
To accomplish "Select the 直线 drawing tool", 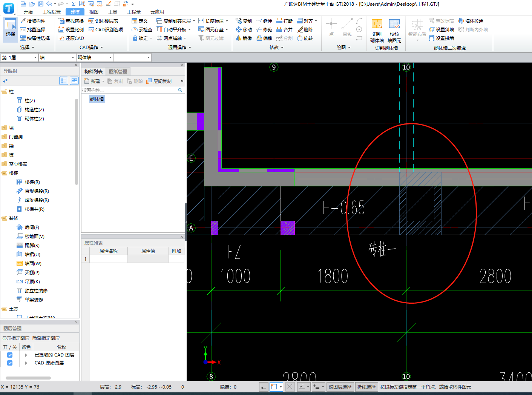I will click(347, 27).
